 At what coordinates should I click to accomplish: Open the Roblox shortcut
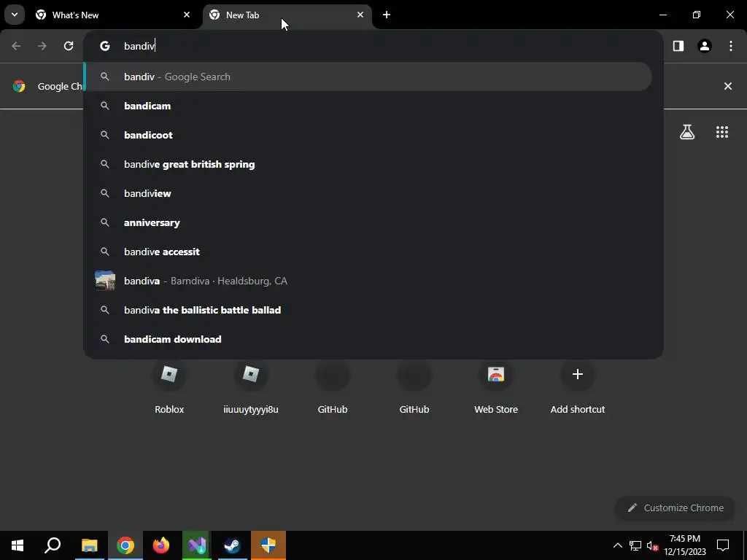[169, 387]
